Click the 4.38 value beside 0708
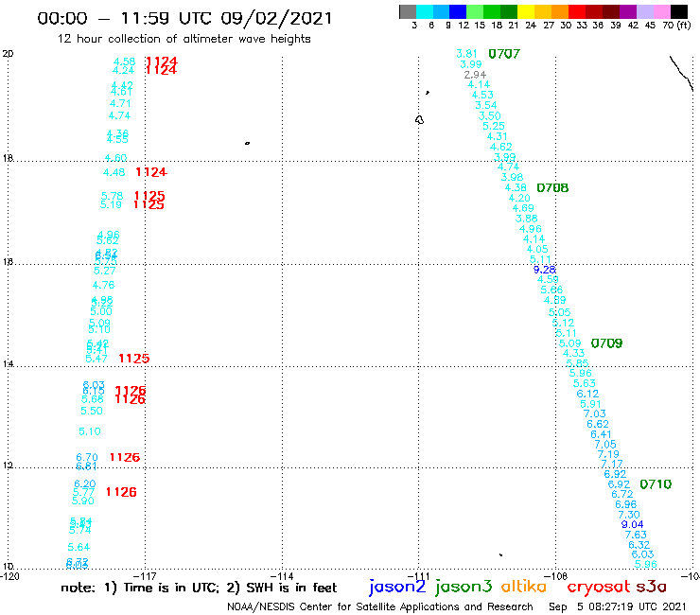 (x=516, y=188)
